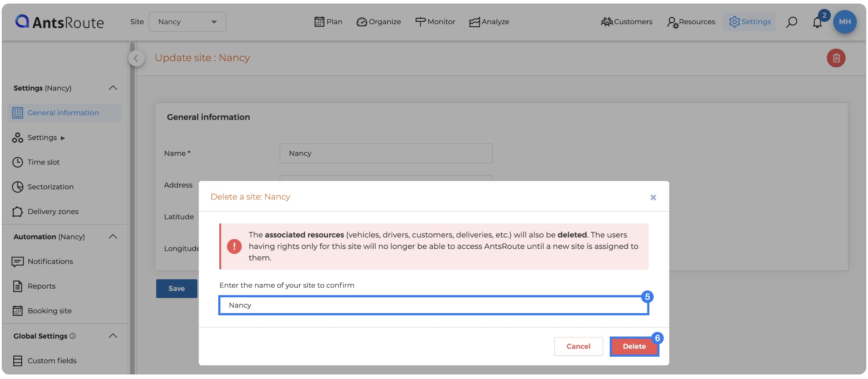Click the Save button

pos(176,289)
